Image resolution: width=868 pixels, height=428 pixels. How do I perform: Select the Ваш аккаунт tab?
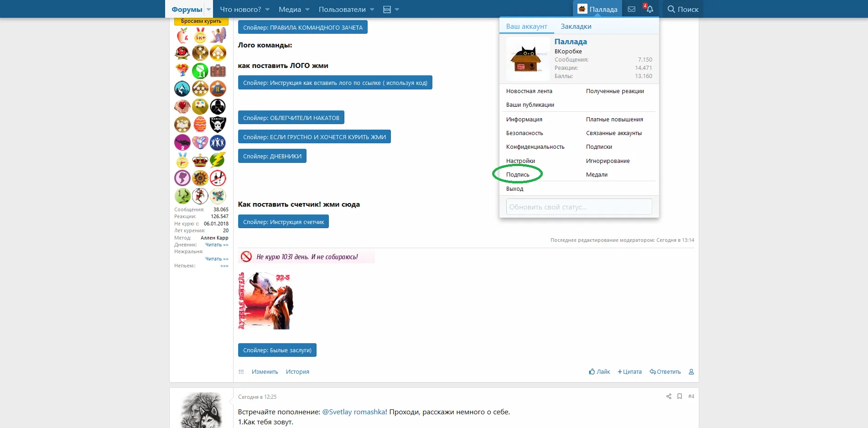527,26
